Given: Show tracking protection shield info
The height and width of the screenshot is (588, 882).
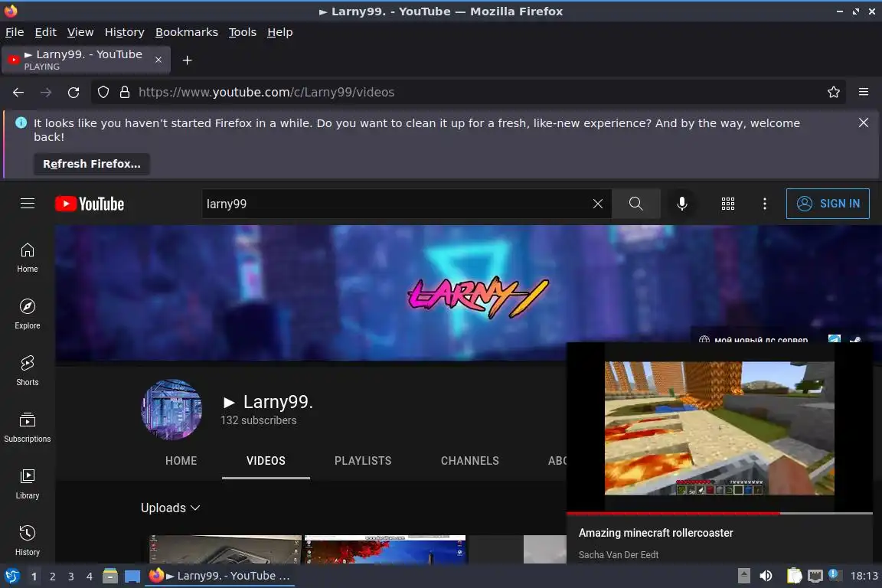Looking at the screenshot, I should pos(103,93).
